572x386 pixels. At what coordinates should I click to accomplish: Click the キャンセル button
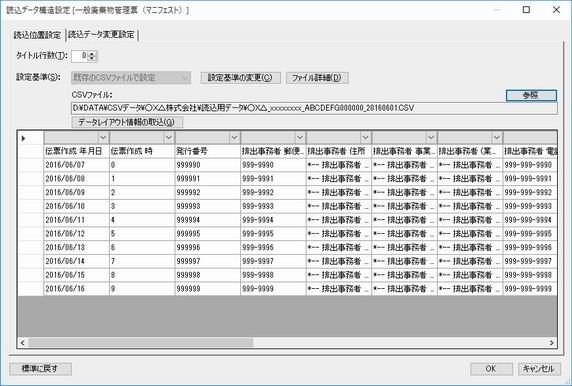coord(539,369)
